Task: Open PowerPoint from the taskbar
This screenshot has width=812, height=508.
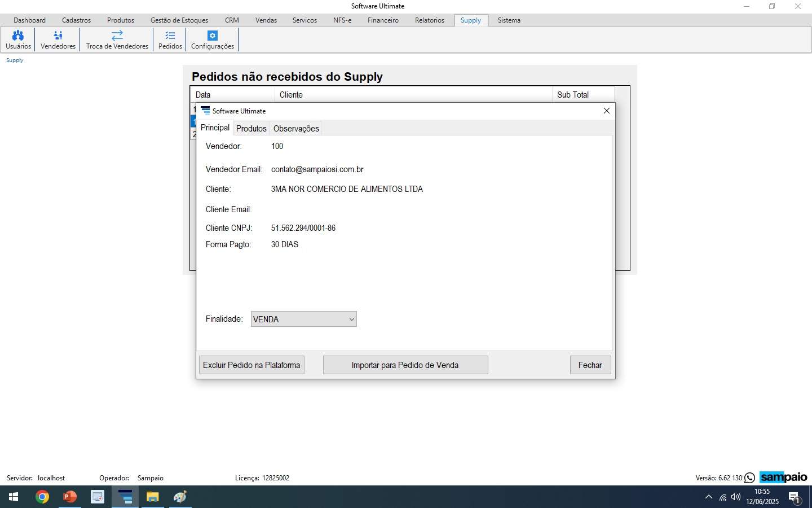Action: [x=70, y=497]
